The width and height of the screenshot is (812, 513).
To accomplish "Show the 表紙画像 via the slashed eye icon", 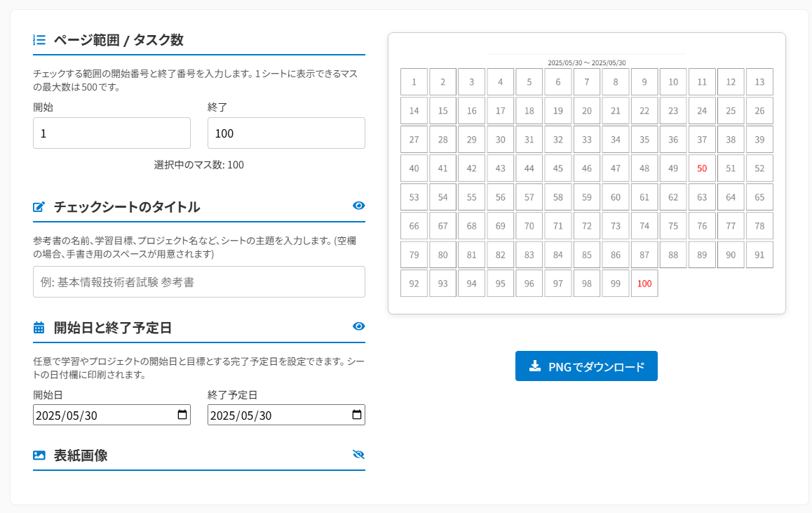I will [358, 454].
